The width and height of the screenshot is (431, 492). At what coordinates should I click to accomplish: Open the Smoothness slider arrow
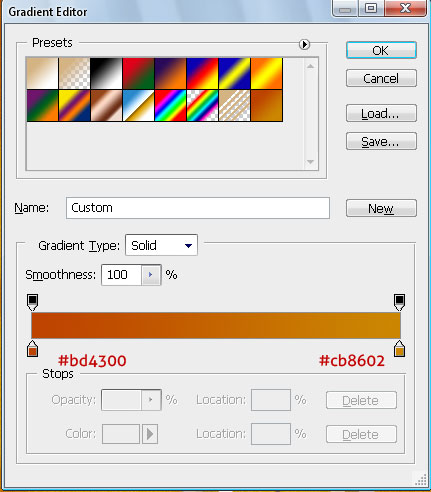151,275
